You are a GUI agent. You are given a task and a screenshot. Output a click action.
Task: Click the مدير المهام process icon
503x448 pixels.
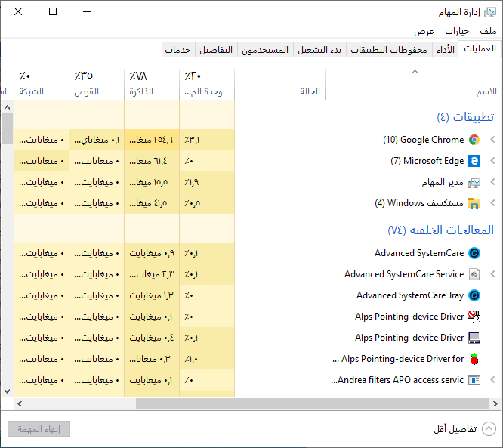coord(474,183)
